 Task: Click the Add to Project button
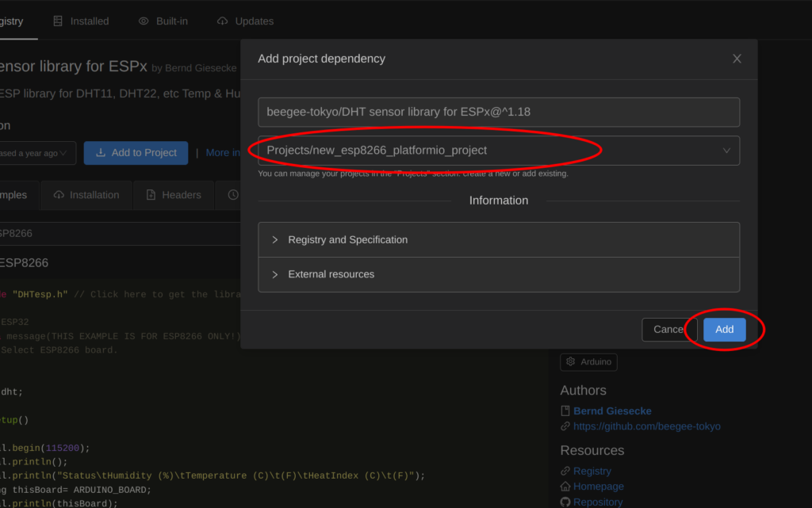click(x=136, y=153)
